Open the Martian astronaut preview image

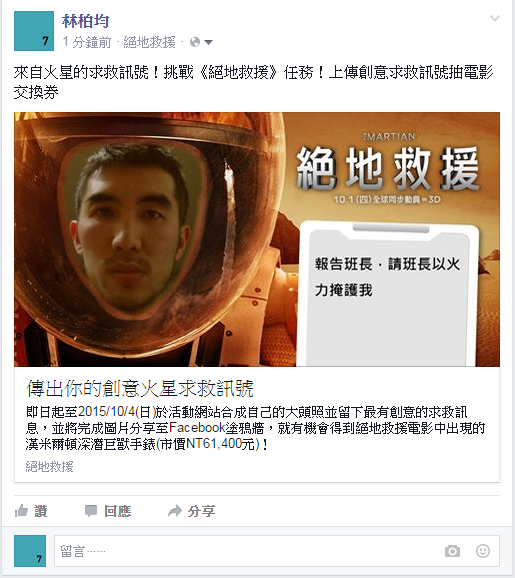[257, 239]
